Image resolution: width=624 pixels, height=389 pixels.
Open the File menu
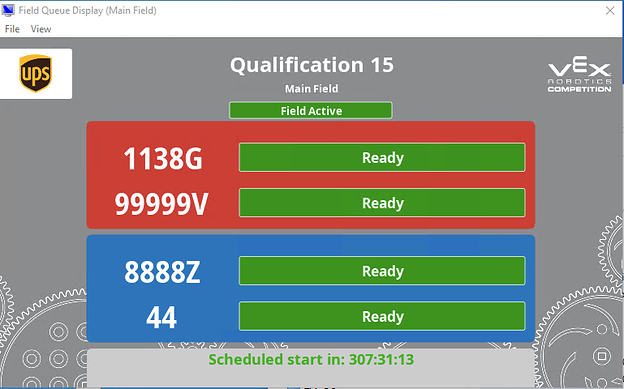[x=12, y=29]
